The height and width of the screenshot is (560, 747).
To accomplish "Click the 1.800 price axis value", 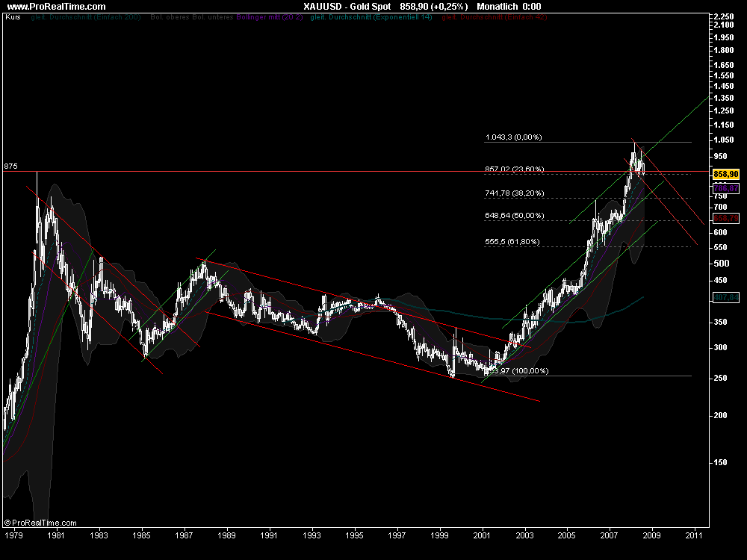I will (x=724, y=50).
